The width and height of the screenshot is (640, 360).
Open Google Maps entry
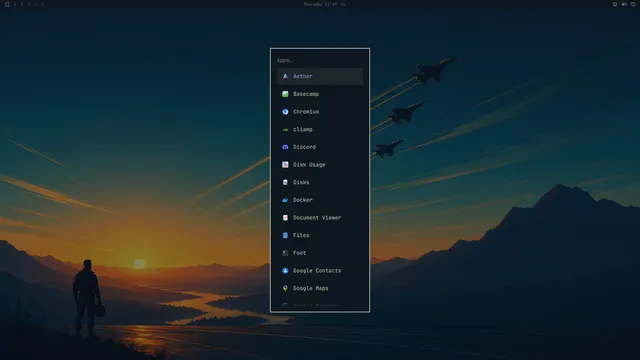pyautogui.click(x=320, y=288)
